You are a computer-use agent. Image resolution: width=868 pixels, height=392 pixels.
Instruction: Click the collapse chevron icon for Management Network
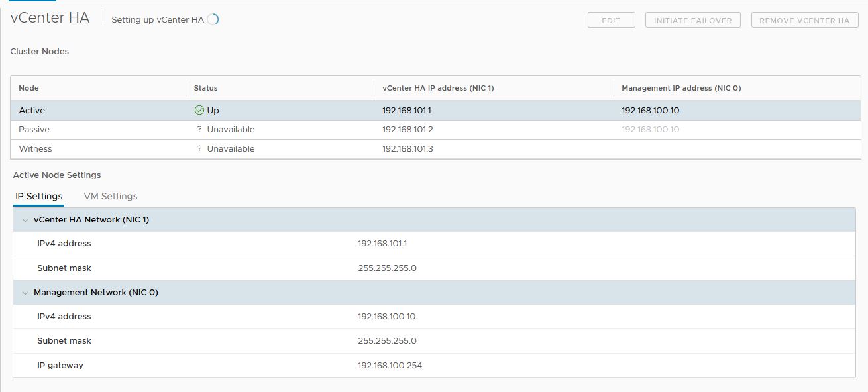point(25,292)
